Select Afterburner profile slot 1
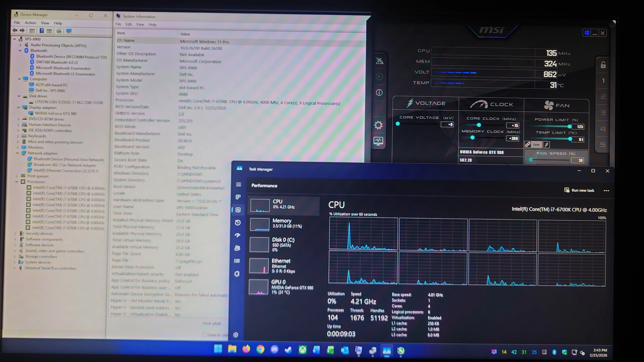644x362 pixels. coord(603,81)
